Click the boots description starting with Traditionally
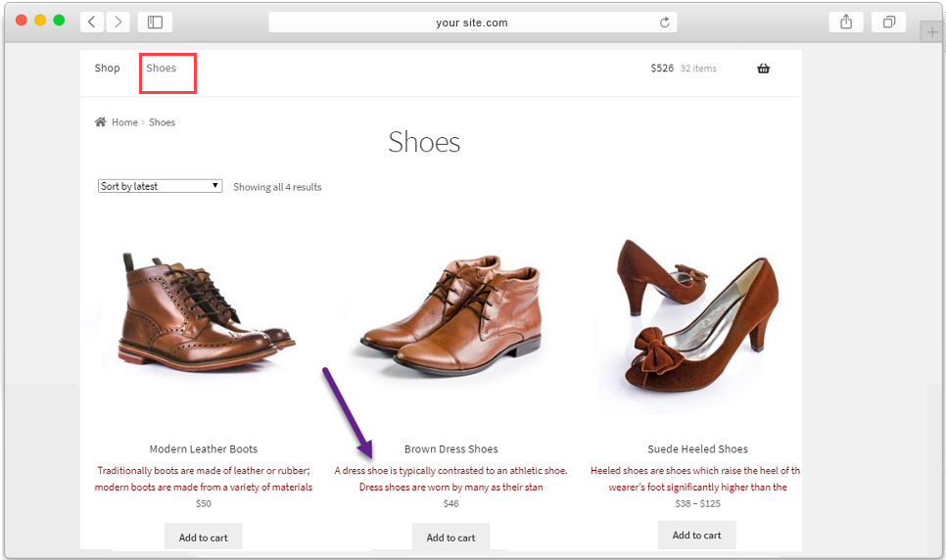Screen dimensions: 946x560 204,479
